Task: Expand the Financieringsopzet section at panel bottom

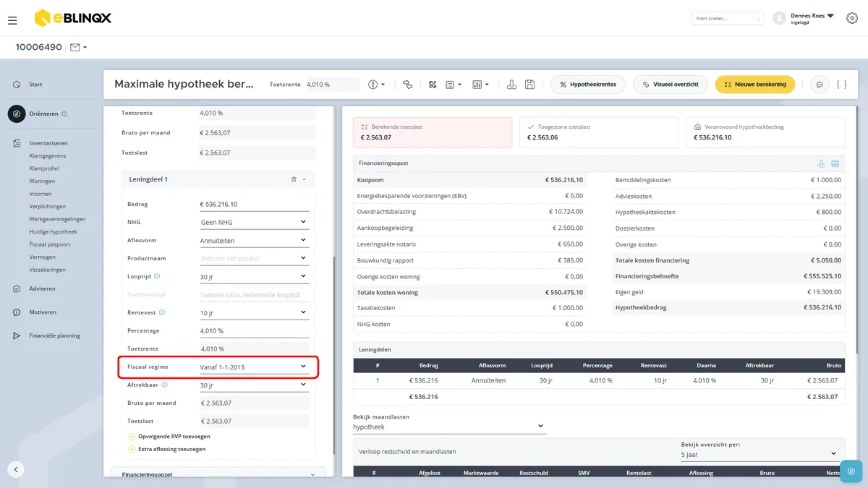Action: click(x=219, y=474)
